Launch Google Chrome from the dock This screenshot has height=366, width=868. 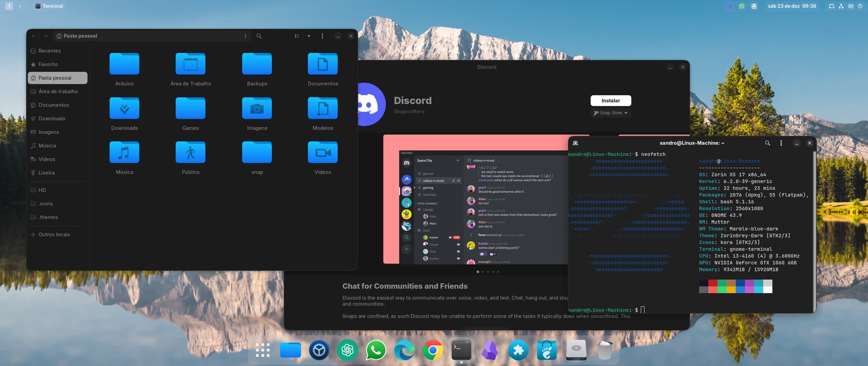433,350
